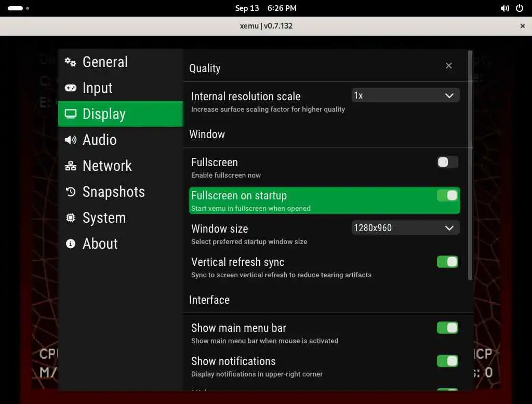This screenshot has width=532, height=404.
Task: Switch to the System tab
Action: (121, 218)
